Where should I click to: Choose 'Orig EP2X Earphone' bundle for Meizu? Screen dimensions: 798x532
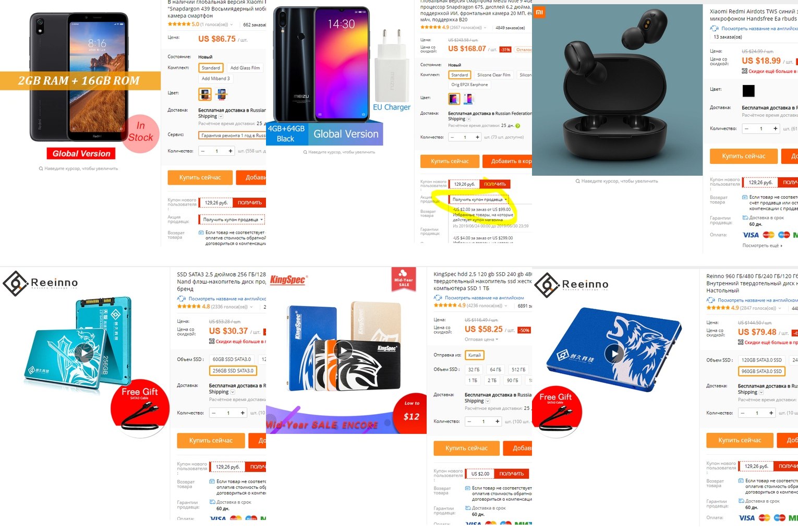click(469, 84)
